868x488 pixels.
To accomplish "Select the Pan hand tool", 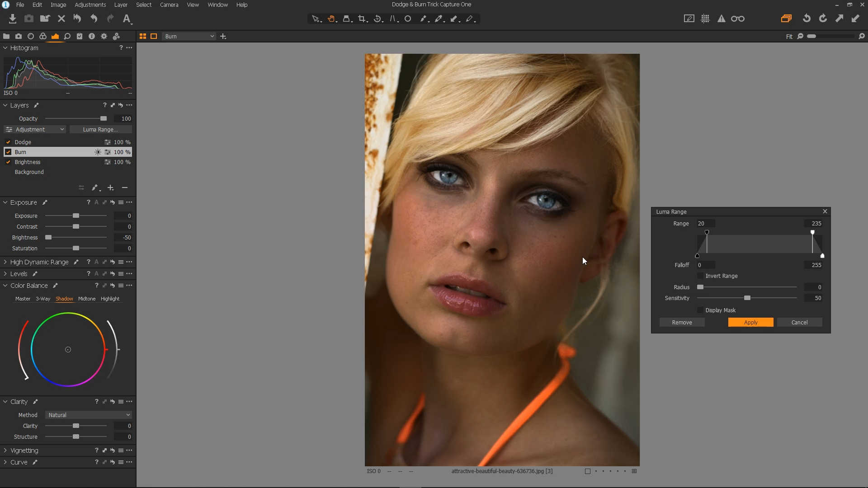I will (331, 19).
